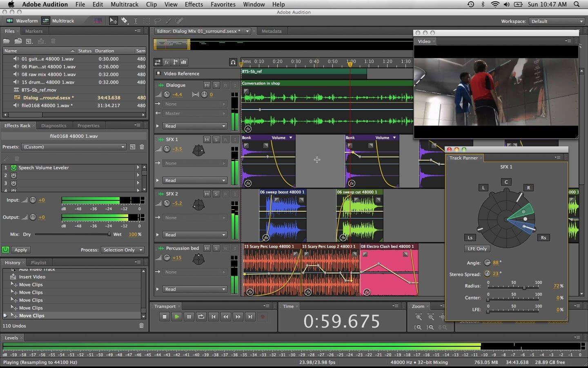This screenshot has height=368, width=588.
Task: Open the Selection Only process dropdown
Action: pos(122,249)
